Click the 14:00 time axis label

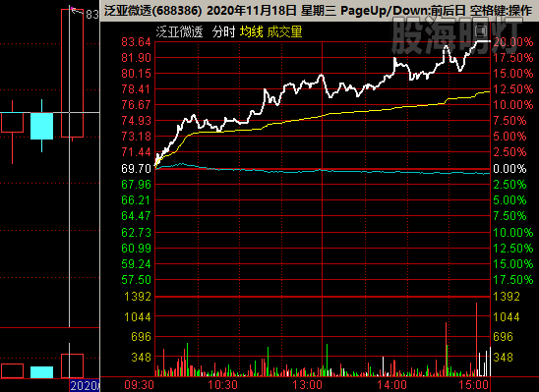(391, 385)
